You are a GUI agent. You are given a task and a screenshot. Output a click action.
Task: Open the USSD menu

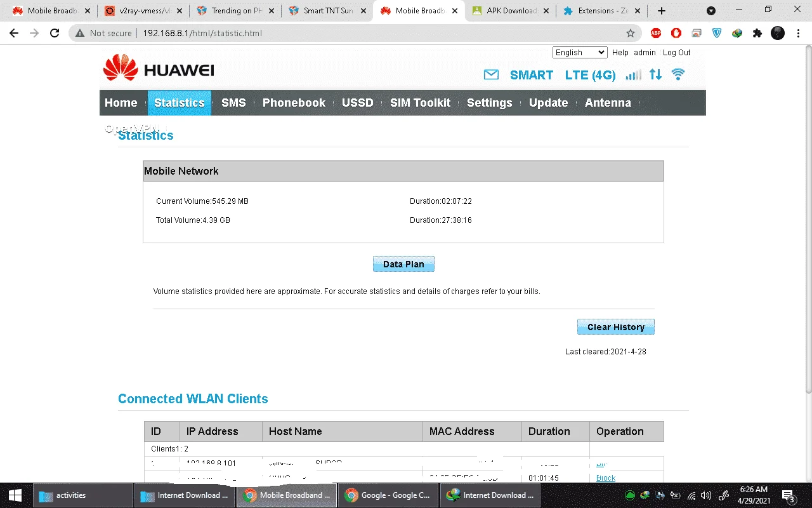[358, 103]
